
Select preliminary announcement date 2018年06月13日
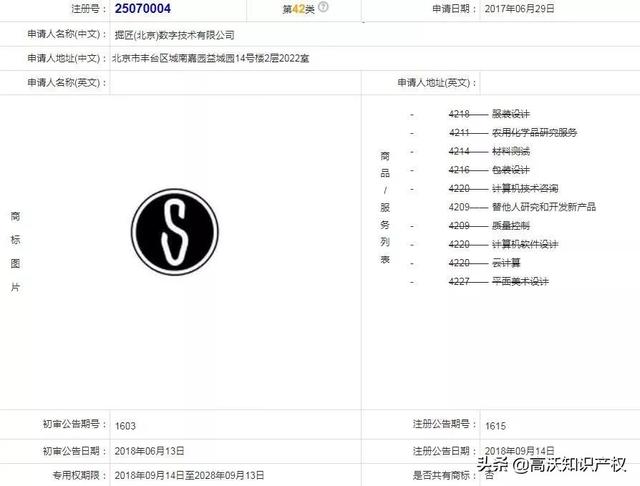point(149,451)
